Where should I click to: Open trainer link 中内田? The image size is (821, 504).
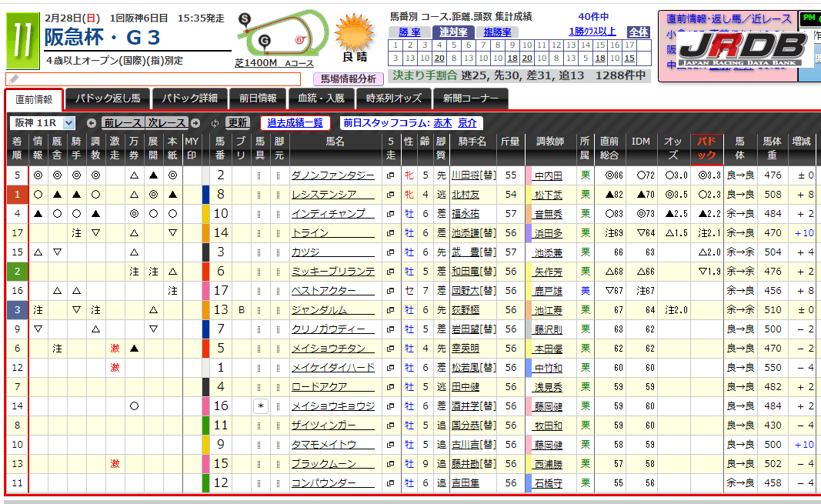point(548,176)
